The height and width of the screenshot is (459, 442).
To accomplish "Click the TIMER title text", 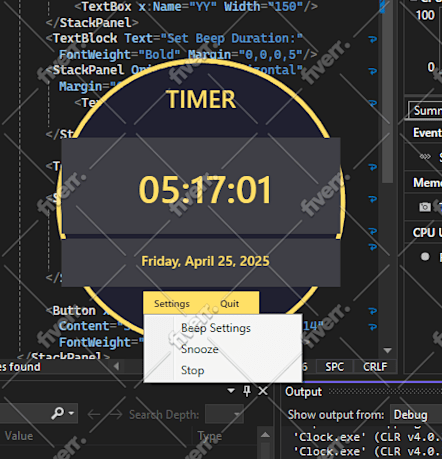I will point(201,100).
